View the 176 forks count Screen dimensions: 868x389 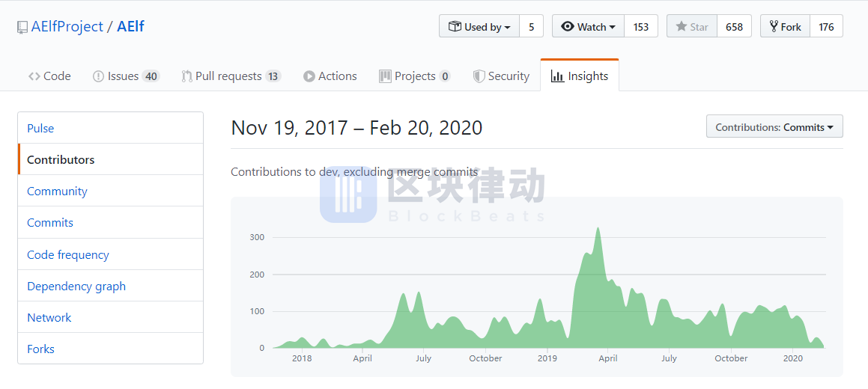827,26
